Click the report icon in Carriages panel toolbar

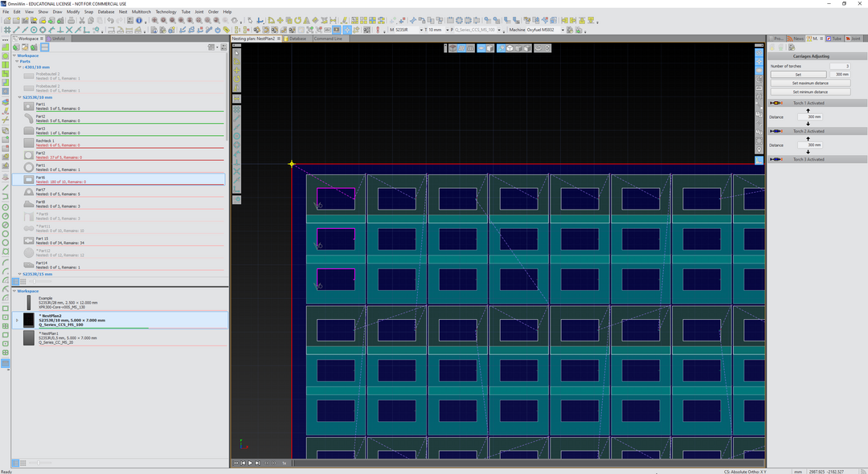[x=792, y=47]
